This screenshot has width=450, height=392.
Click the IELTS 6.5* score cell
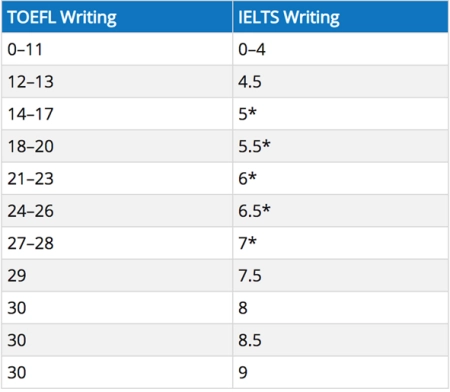pos(340,211)
